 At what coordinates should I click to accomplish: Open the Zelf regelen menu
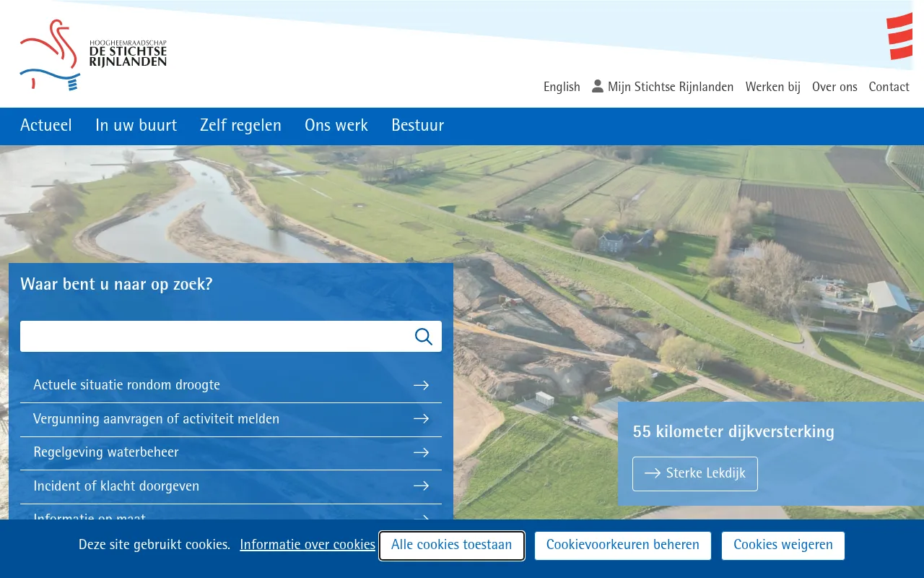pyautogui.click(x=240, y=126)
